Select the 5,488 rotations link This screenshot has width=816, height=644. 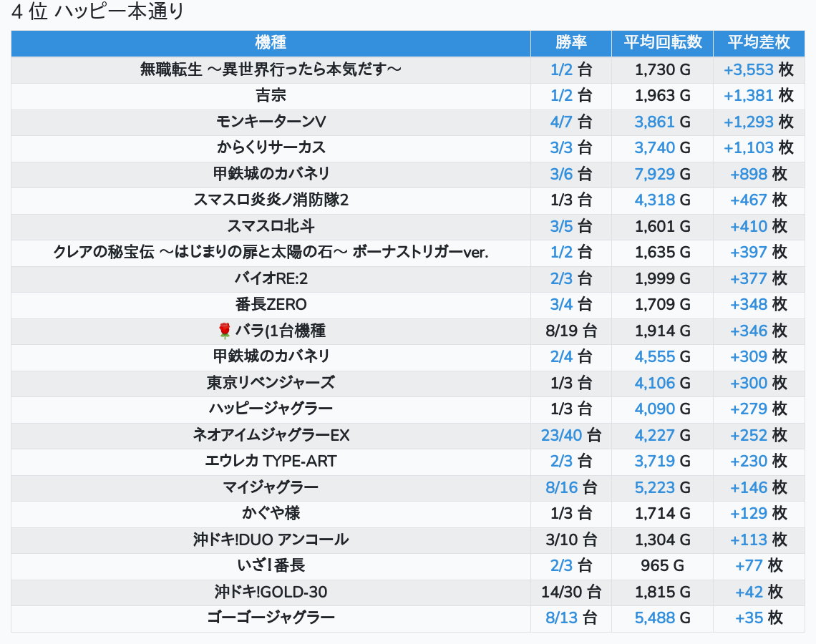[654, 618]
